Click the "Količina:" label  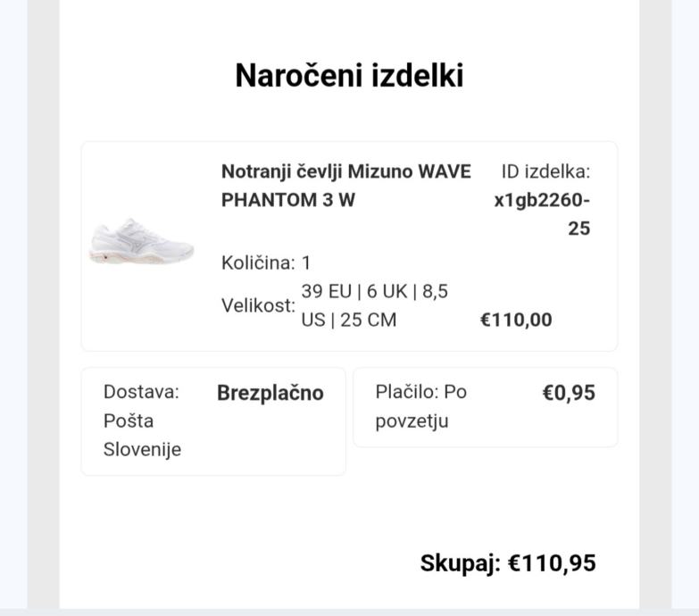(258, 262)
